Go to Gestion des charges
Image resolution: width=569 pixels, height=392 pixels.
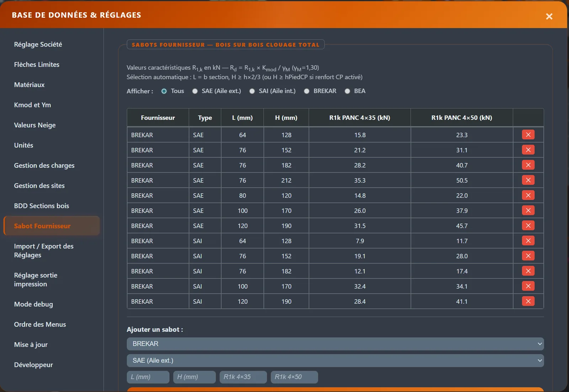(52, 166)
